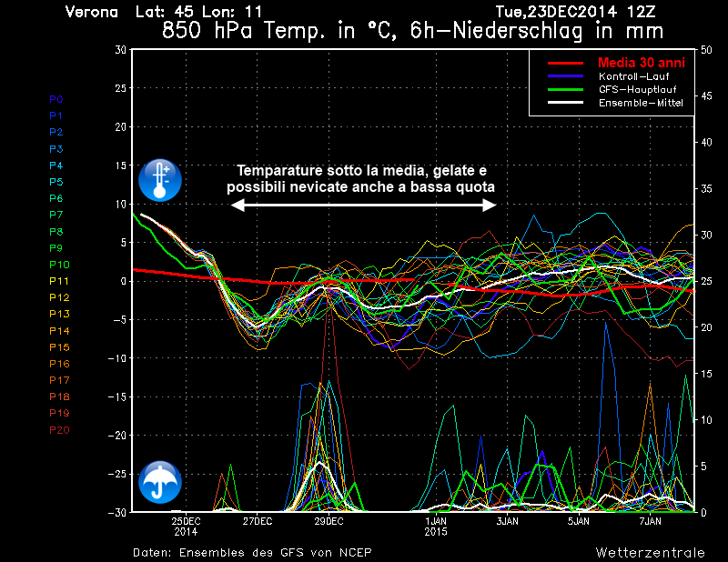Click ensemble member label P2
This screenshot has height=562, width=728.
(56, 132)
